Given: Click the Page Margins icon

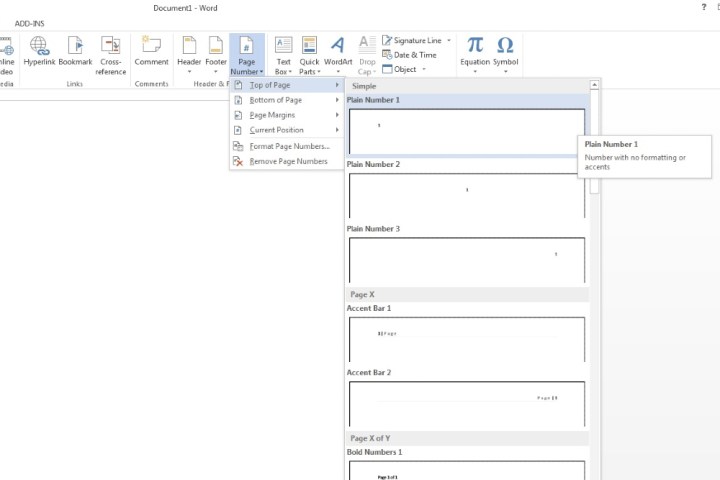Looking at the screenshot, I should pyautogui.click(x=238, y=115).
